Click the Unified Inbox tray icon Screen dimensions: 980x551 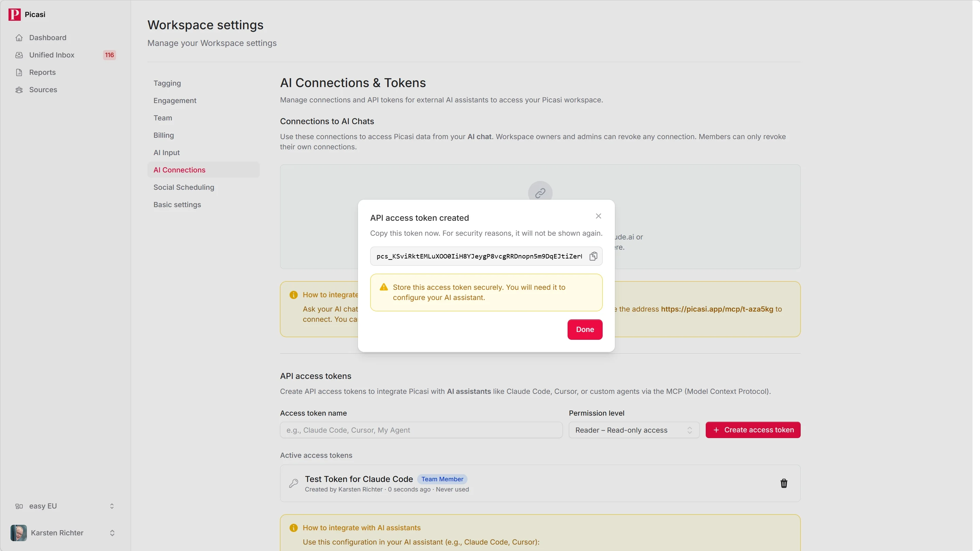point(19,55)
